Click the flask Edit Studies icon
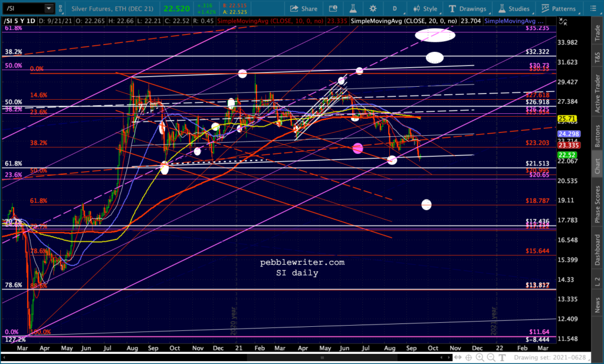Screen dimensions: 604x364 (353, 8)
